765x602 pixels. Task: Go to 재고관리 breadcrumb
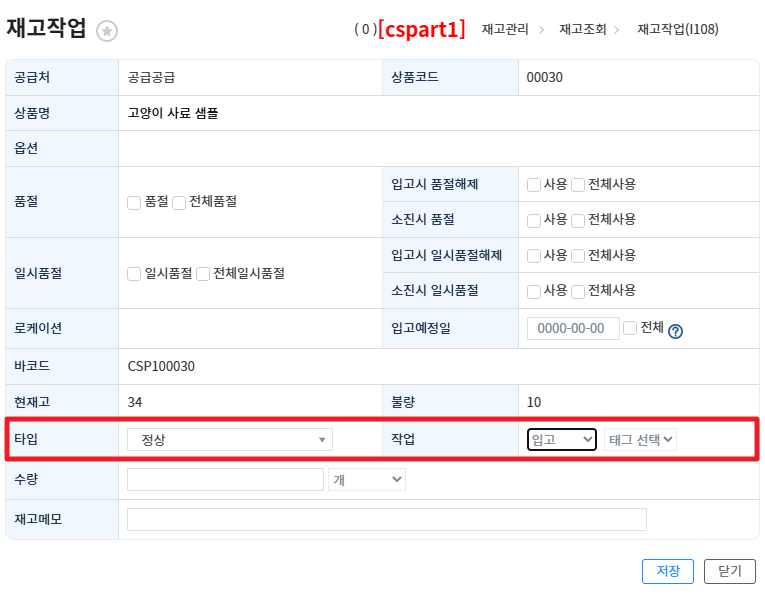click(x=505, y=30)
